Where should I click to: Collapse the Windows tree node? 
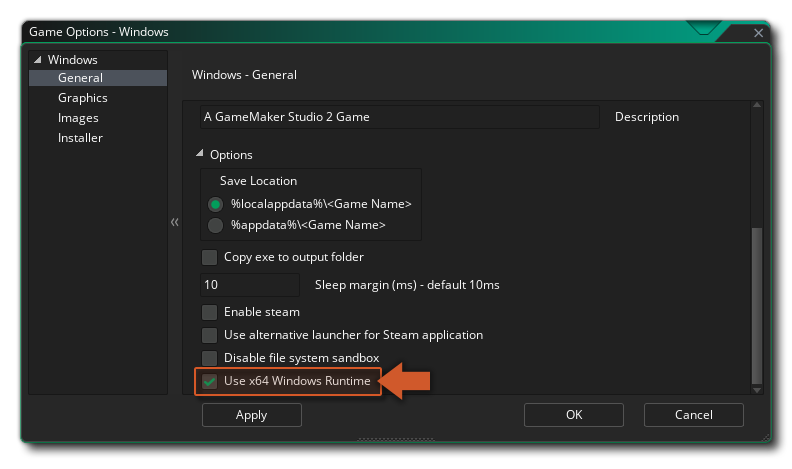coord(38,60)
